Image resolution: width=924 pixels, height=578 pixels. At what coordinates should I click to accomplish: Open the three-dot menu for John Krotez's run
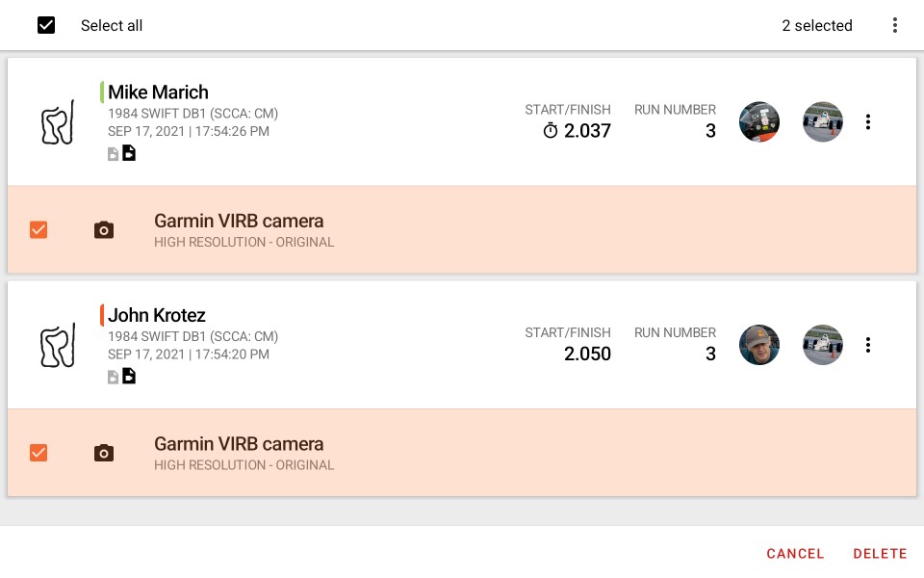(x=867, y=345)
